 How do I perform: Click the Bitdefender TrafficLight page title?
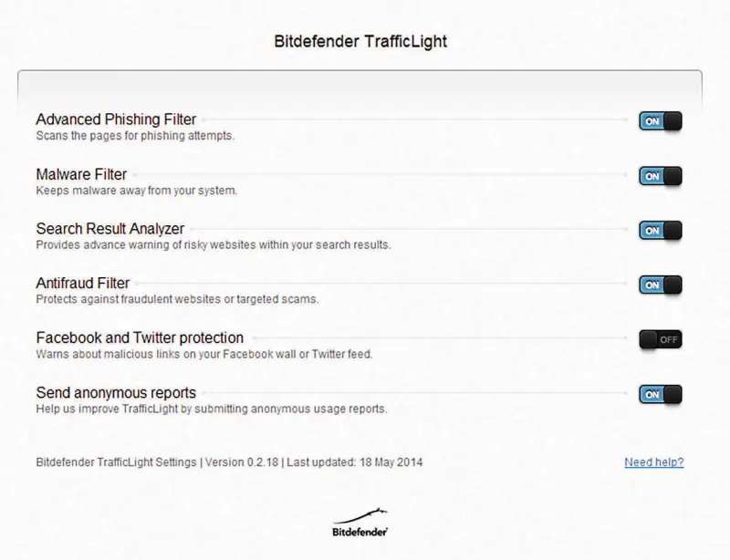[x=360, y=41]
